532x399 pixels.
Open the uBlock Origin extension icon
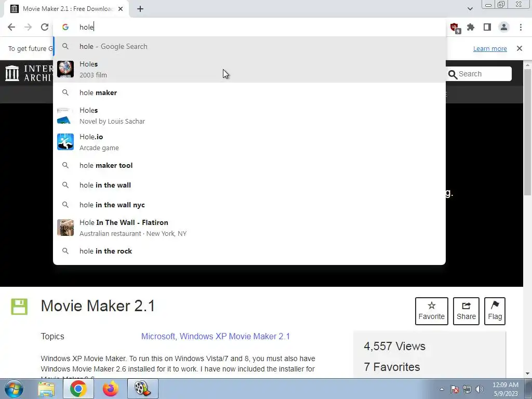coord(455,28)
